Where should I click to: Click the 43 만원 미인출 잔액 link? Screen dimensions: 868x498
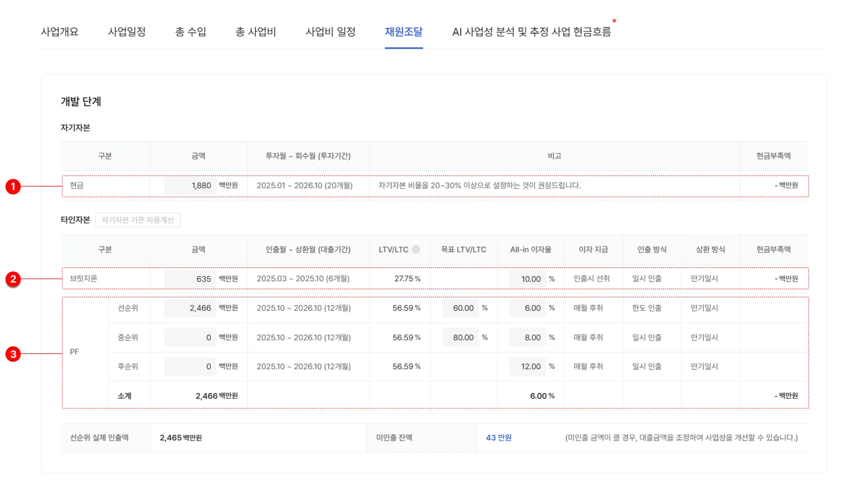[x=498, y=437]
